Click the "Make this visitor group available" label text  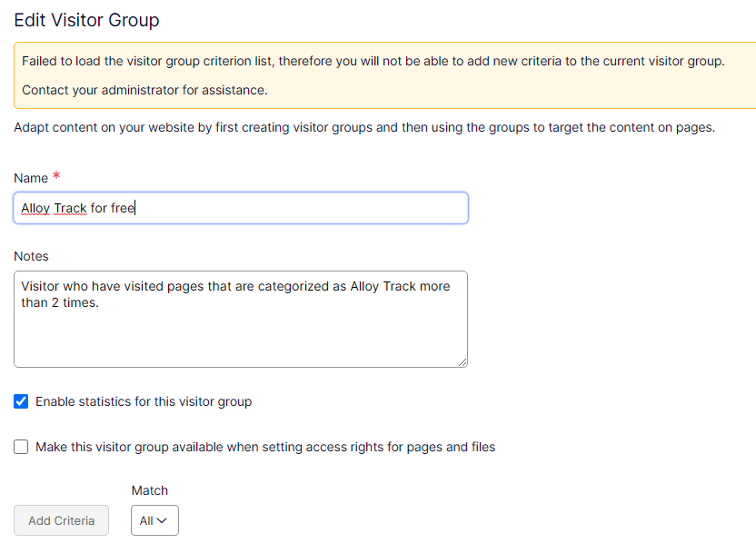[265, 447]
